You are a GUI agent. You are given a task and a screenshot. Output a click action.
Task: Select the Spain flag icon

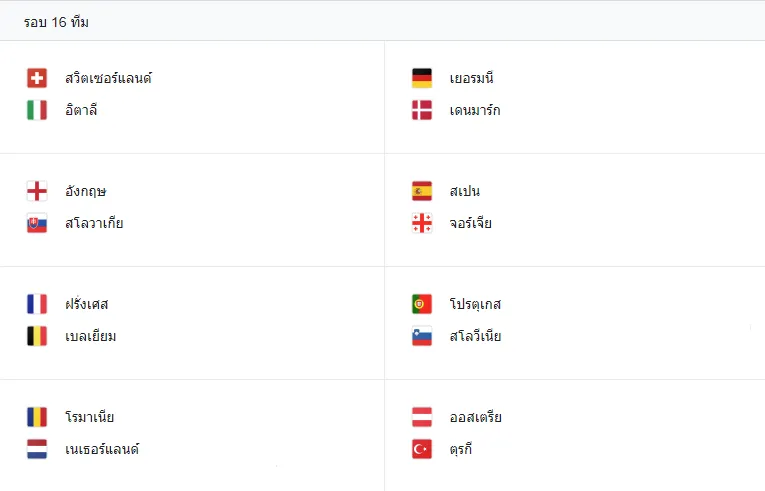point(422,191)
